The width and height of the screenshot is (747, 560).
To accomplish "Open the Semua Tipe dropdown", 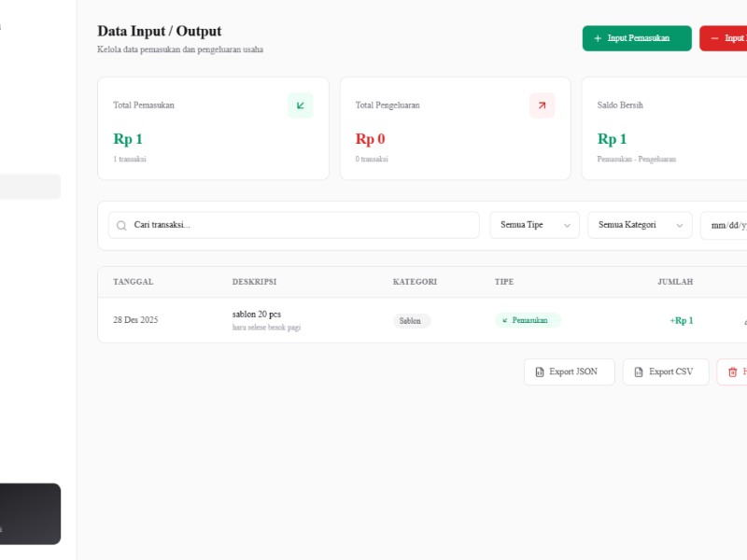I will [x=534, y=225].
